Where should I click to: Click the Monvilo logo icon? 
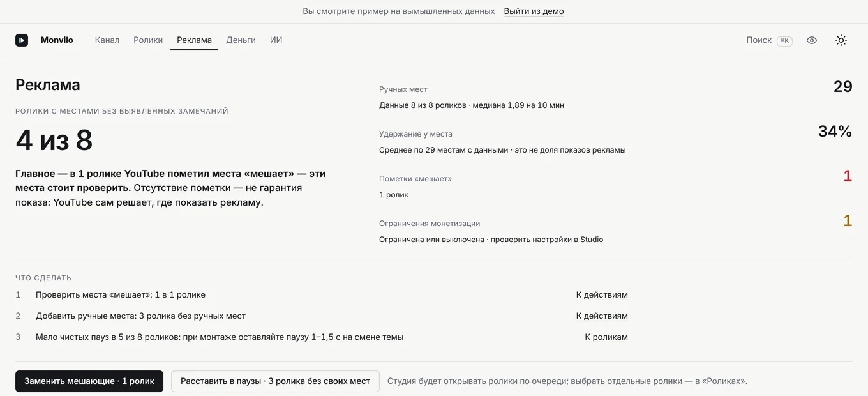coord(22,40)
